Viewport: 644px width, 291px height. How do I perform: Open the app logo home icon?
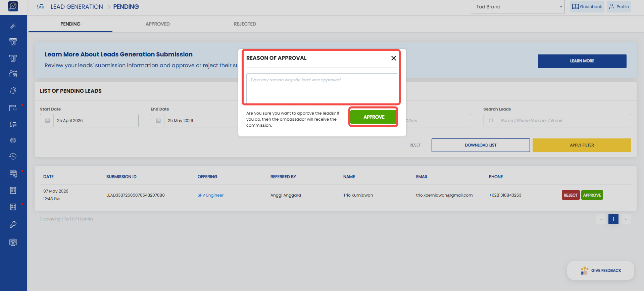pos(13,6)
